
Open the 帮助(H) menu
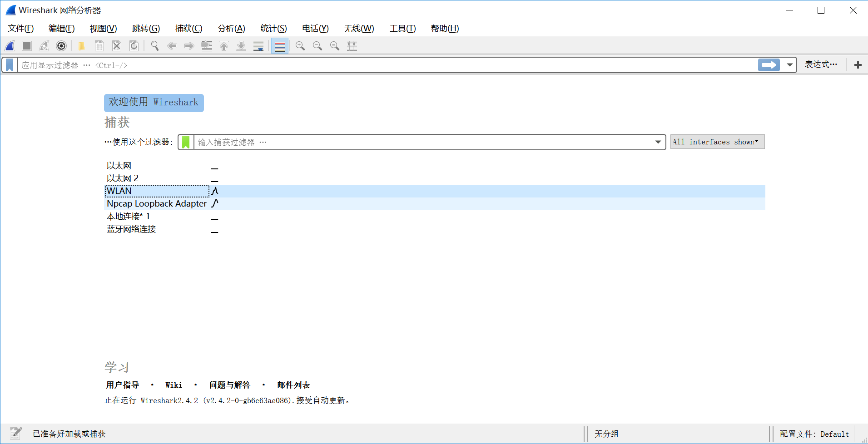coord(445,29)
